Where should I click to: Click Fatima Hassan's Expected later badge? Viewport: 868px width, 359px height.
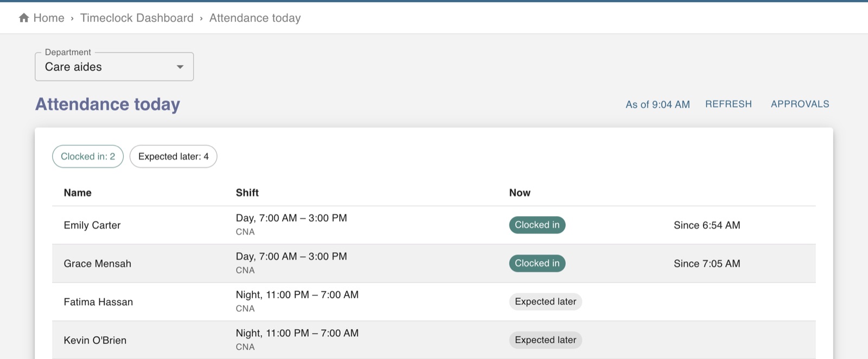(546, 301)
